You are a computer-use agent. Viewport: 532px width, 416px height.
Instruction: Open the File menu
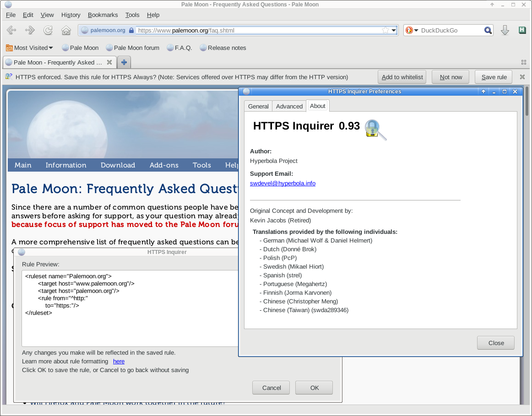click(x=11, y=15)
